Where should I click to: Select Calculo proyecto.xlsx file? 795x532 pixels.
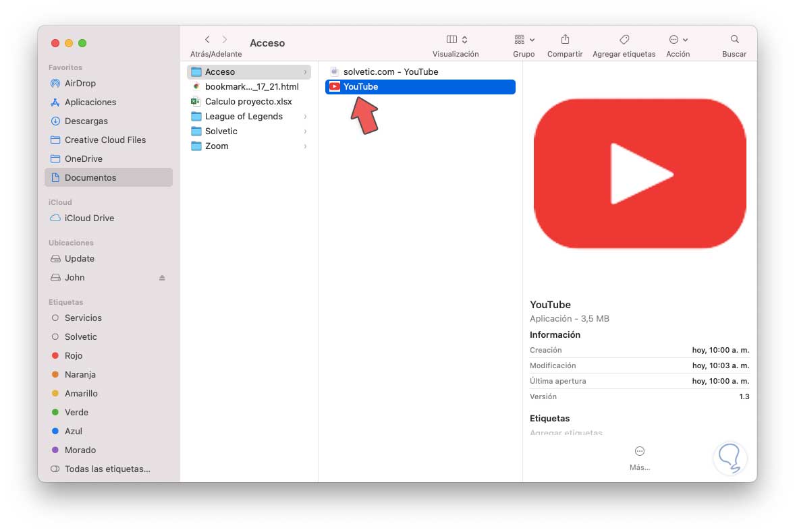point(249,101)
